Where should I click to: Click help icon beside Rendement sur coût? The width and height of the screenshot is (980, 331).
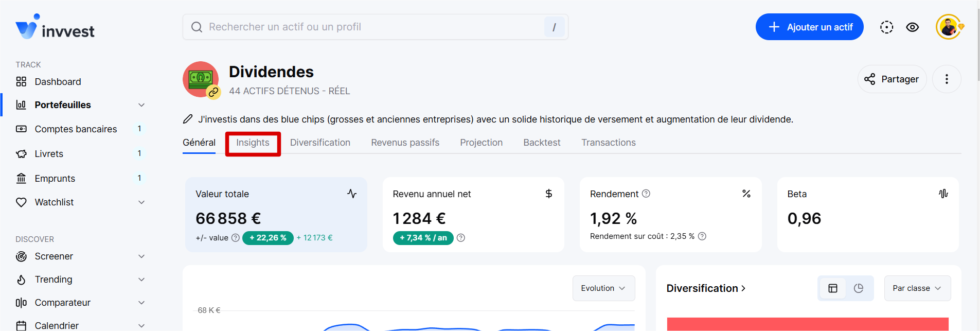coord(702,236)
